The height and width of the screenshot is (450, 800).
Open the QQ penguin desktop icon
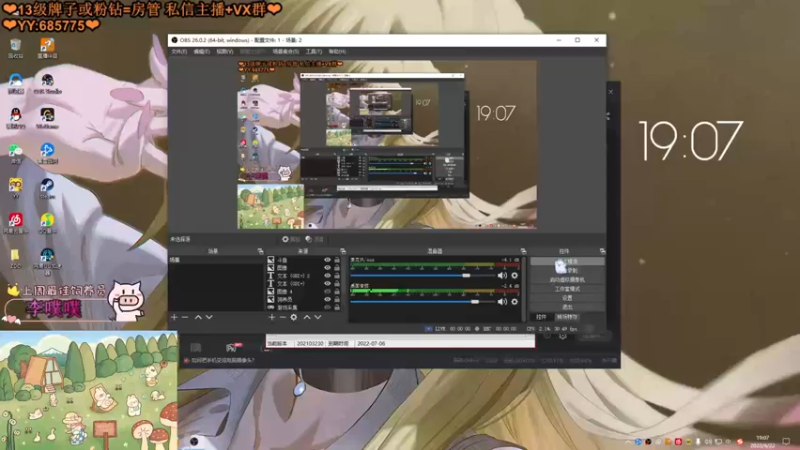tap(15, 118)
